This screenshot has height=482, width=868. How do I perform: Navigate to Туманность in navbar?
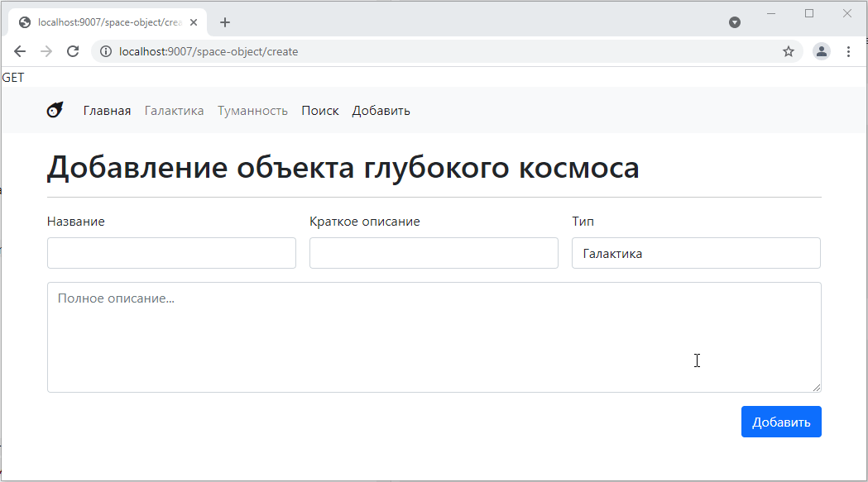pos(252,111)
